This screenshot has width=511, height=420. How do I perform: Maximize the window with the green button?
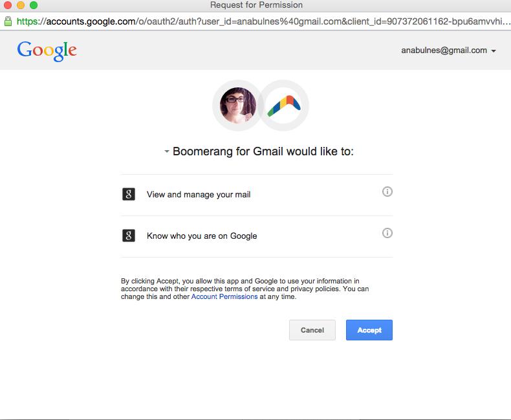click(x=34, y=5)
